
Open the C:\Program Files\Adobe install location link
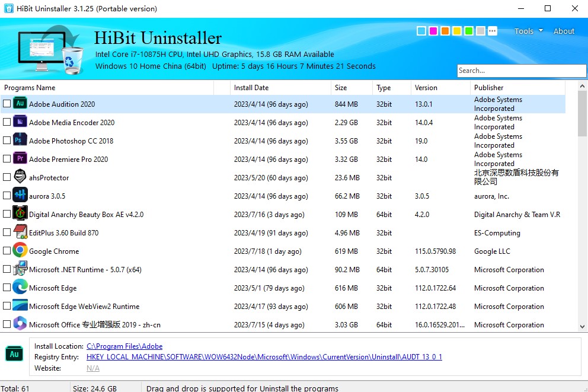[124, 346]
